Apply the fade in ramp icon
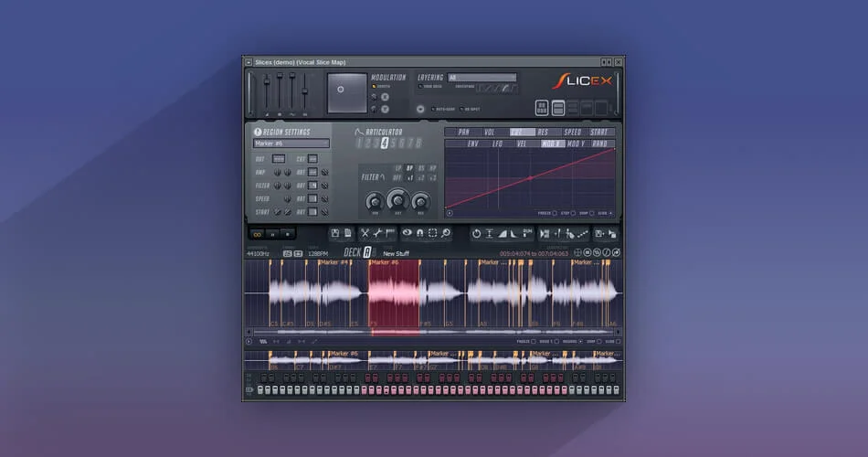Image resolution: width=868 pixels, height=457 pixels. click(x=503, y=234)
